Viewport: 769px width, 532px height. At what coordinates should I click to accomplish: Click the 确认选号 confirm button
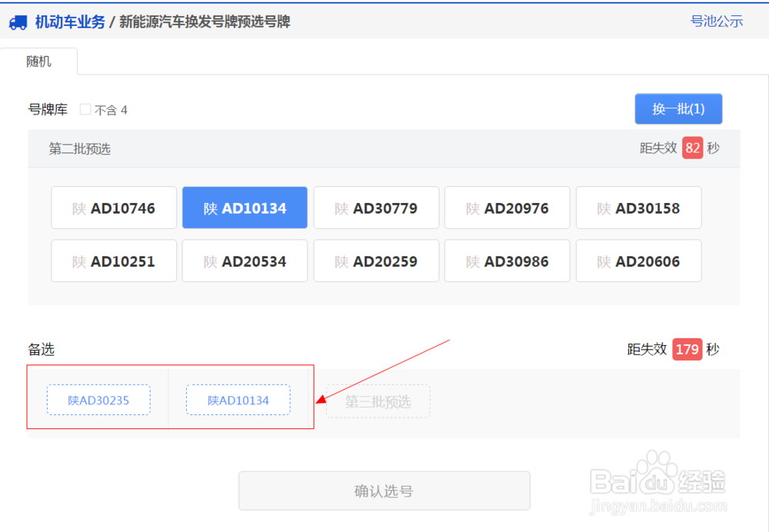point(384,490)
